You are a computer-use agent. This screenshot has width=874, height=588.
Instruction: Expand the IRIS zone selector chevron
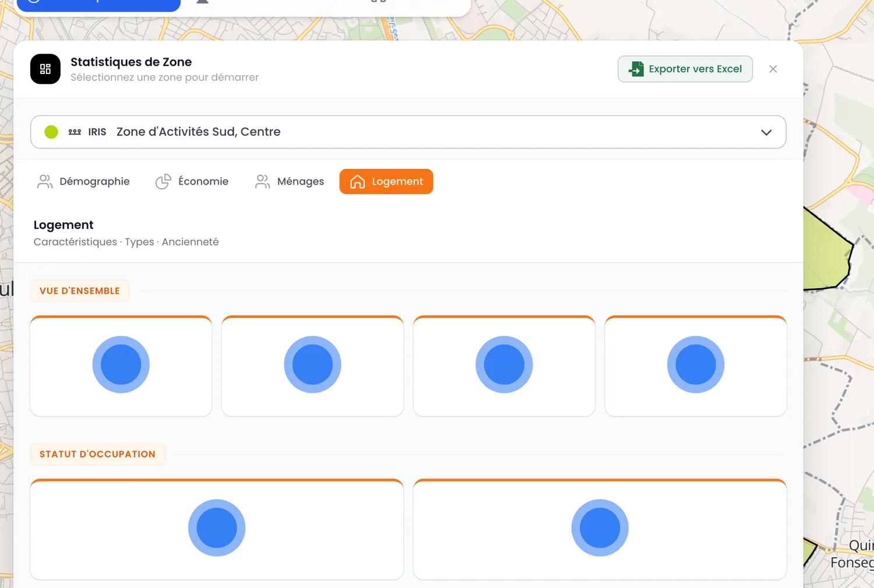tap(766, 132)
